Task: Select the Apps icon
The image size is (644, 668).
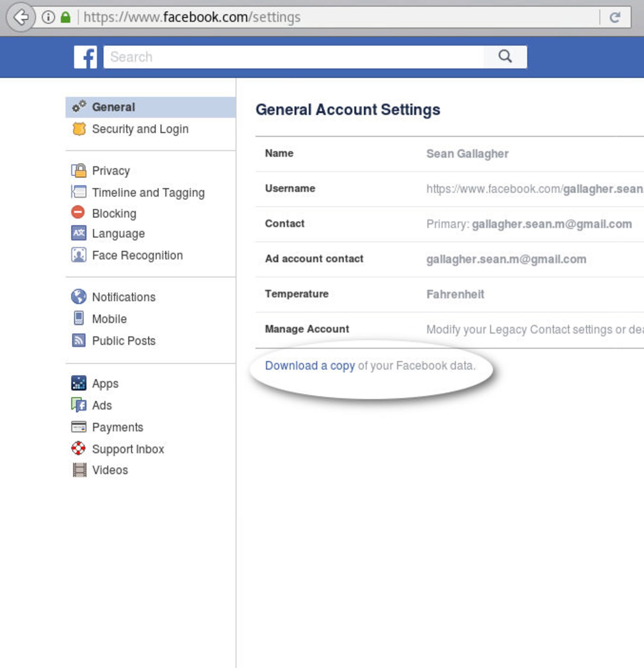Action: 79,383
